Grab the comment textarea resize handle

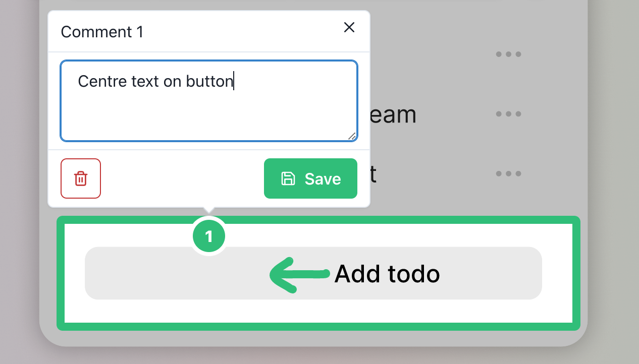tap(352, 136)
